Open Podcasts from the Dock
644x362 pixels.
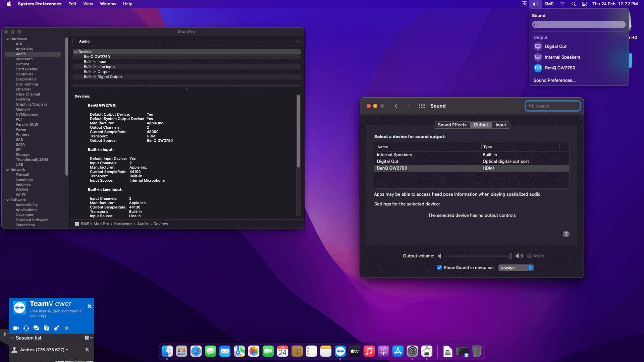(x=383, y=351)
